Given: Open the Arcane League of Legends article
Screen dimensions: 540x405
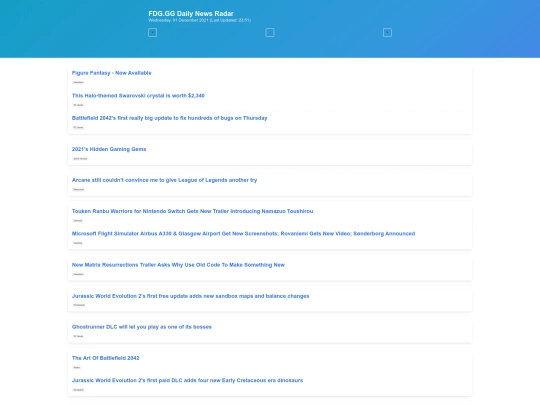Looking at the screenshot, I should pos(164,180).
